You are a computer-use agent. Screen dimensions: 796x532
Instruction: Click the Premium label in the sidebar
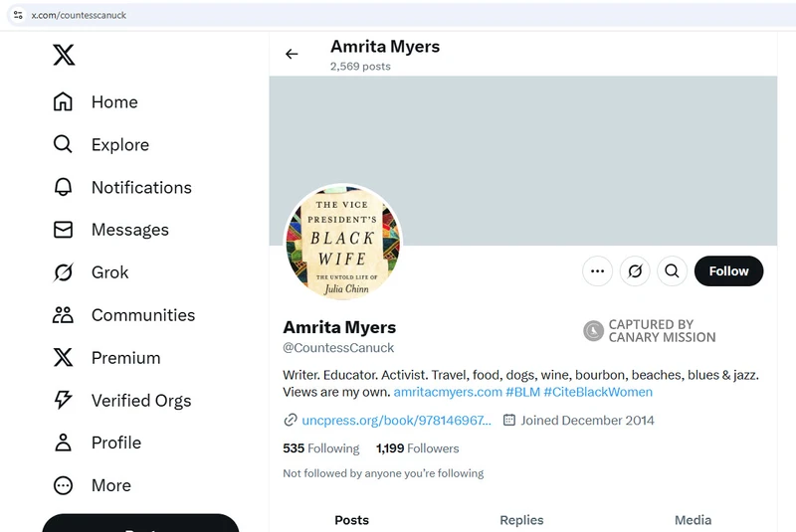pyautogui.click(x=126, y=358)
